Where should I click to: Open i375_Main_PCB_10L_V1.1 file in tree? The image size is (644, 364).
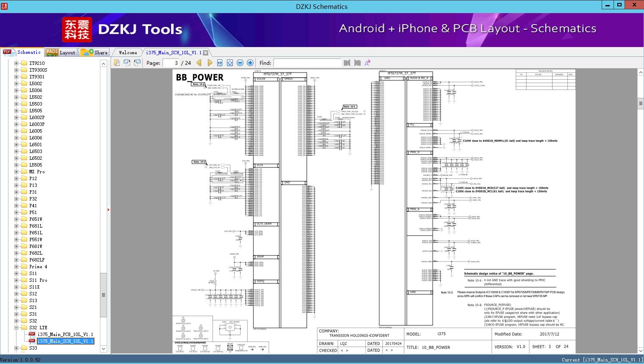65,334
